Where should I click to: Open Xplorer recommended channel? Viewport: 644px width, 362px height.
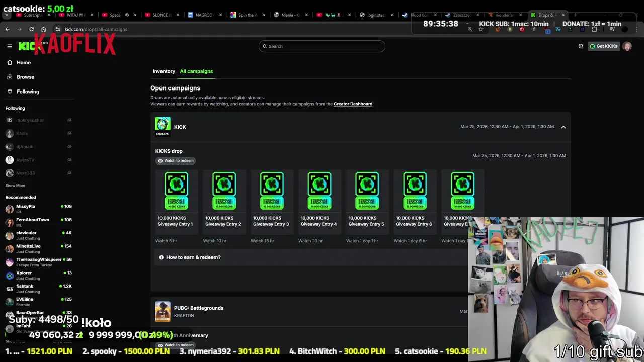[x=38, y=275]
